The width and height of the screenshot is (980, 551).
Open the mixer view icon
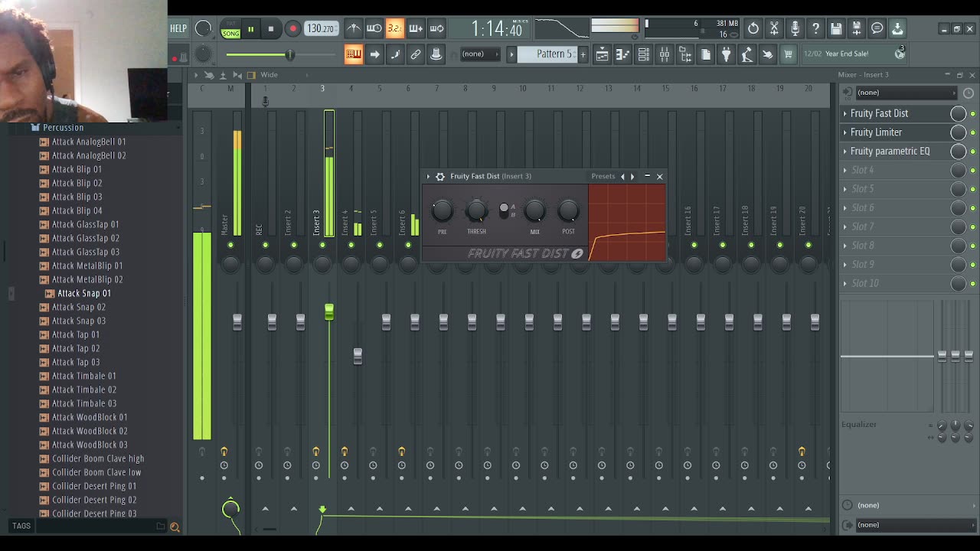(x=665, y=54)
